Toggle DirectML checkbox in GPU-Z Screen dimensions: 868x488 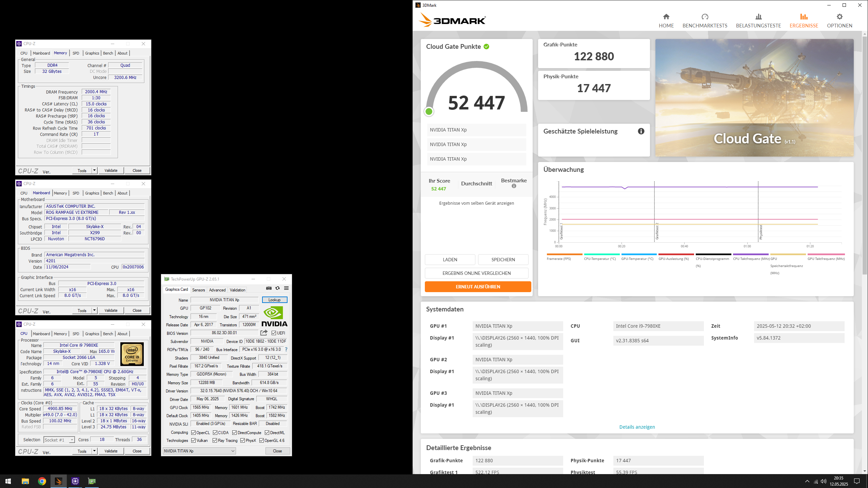point(267,433)
